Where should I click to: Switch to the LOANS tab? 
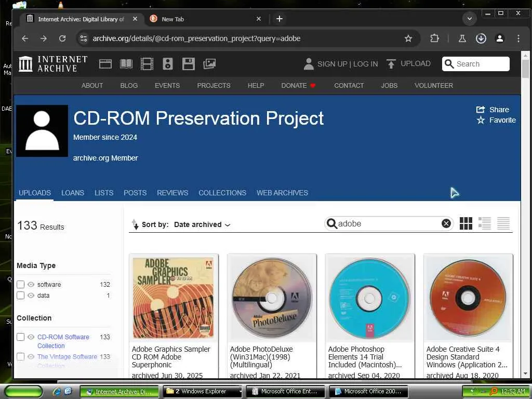[x=73, y=193]
